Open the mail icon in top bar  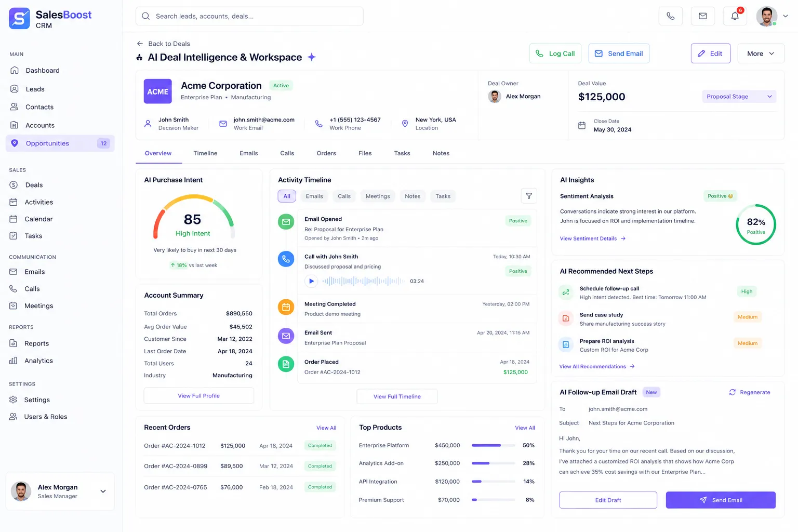coord(702,16)
